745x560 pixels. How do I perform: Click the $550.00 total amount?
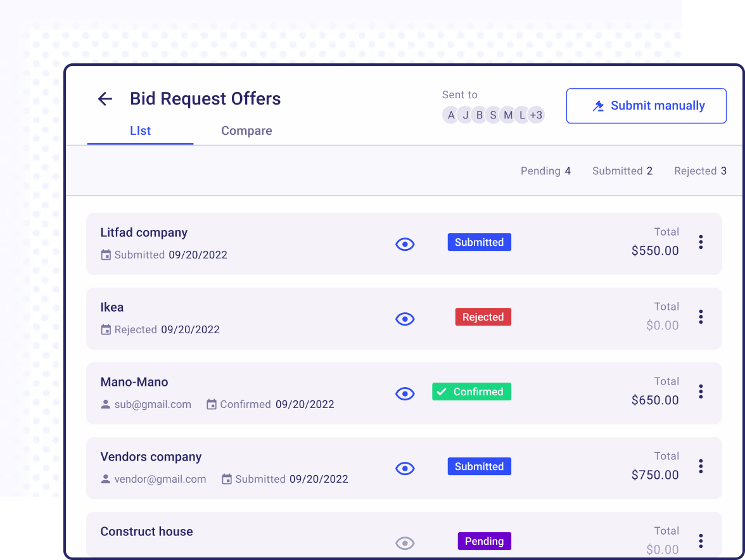[x=655, y=250]
